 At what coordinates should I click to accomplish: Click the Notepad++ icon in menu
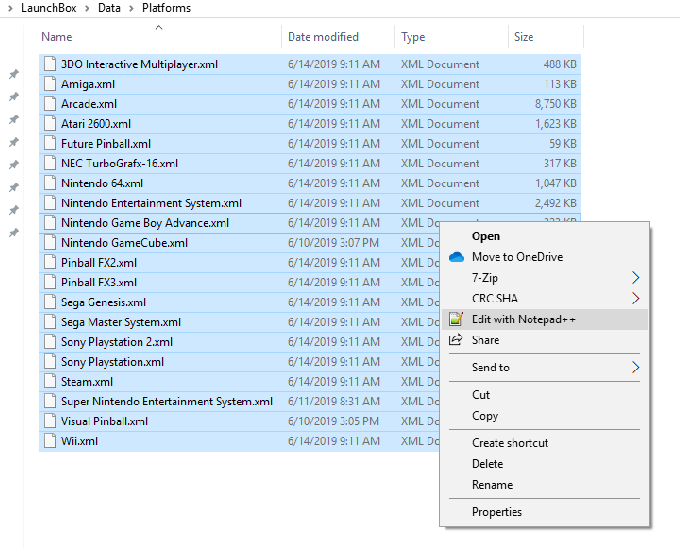click(x=456, y=319)
